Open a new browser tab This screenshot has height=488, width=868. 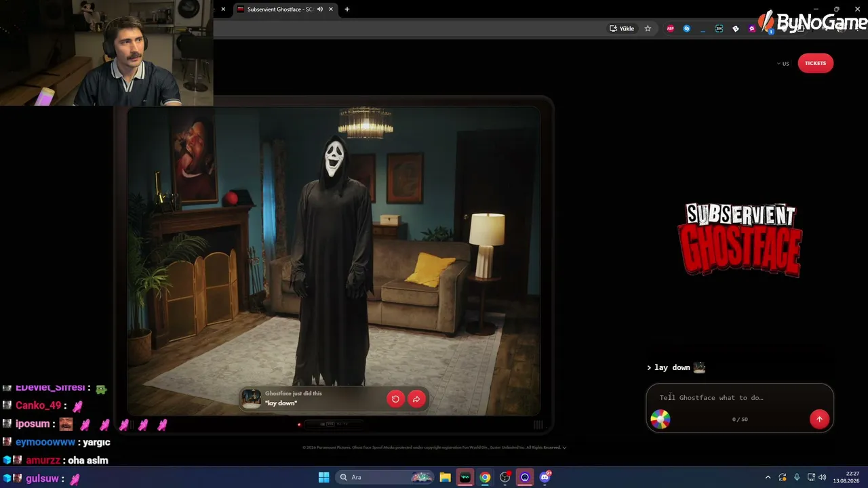347,9
